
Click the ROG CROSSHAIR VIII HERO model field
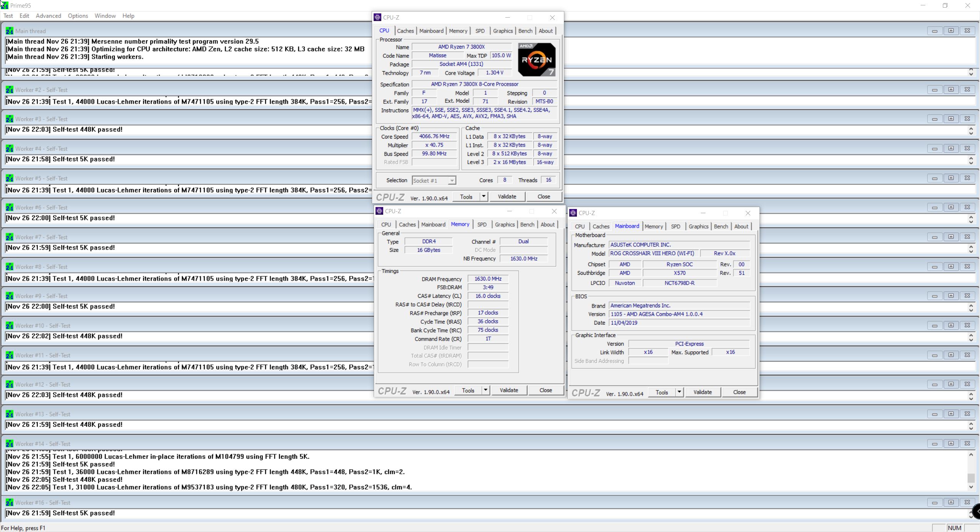pyautogui.click(x=653, y=253)
